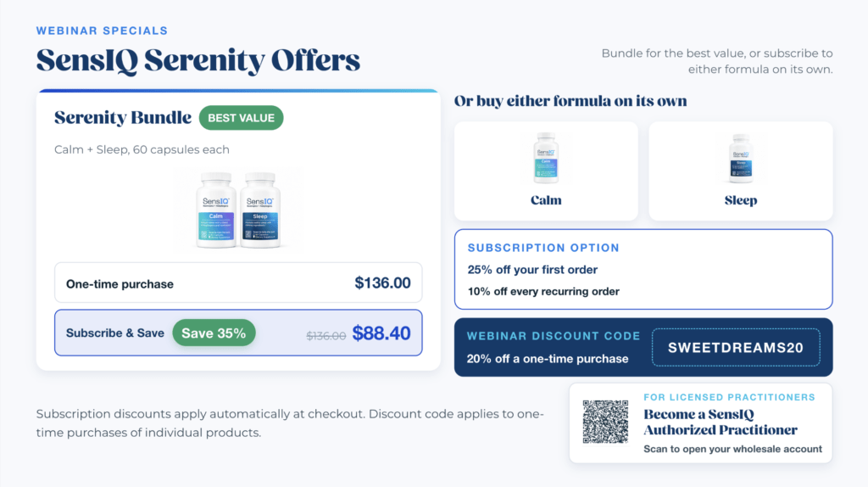This screenshot has width=868, height=487.
Task: Click the $136.00 one-time price
Action: pyautogui.click(x=382, y=283)
